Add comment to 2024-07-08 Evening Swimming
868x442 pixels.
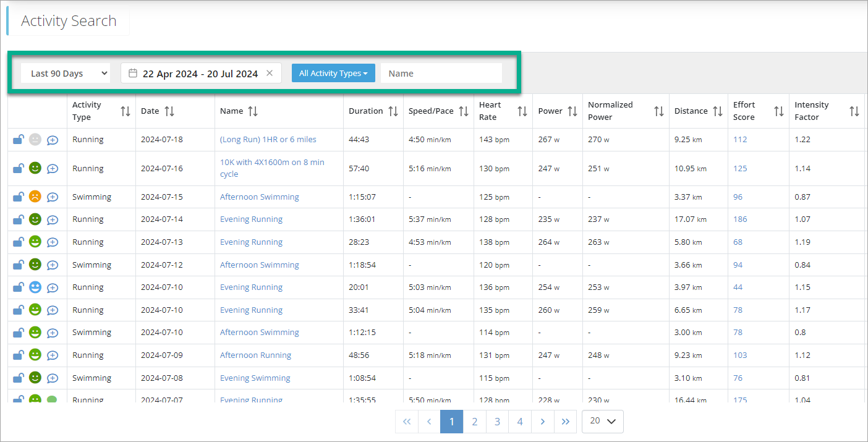[x=53, y=378]
